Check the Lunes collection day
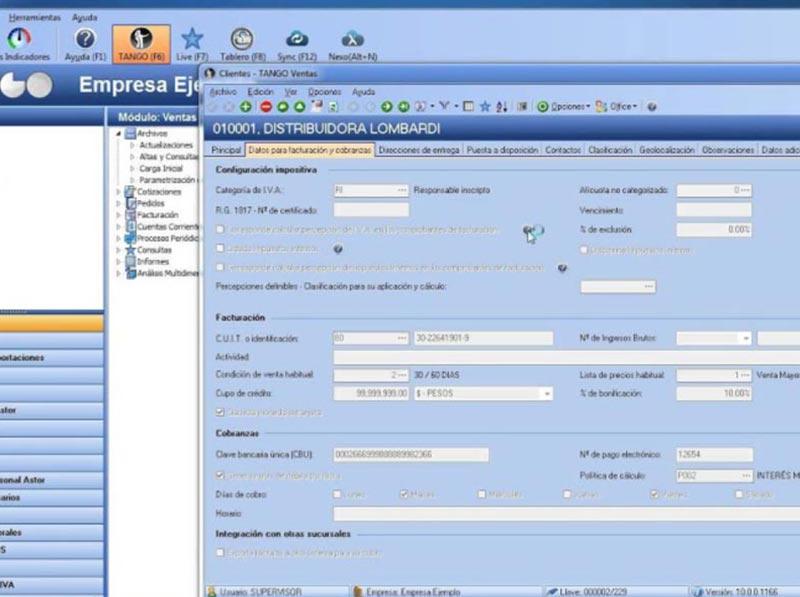Image resolution: width=800 pixels, height=597 pixels. pyautogui.click(x=337, y=494)
